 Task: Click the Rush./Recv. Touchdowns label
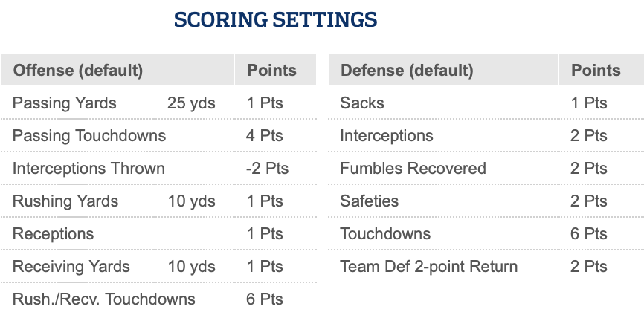(104, 299)
